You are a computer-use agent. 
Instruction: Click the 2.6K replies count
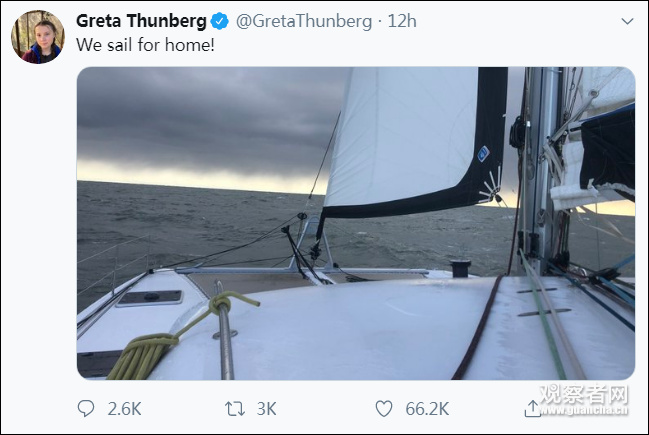pyautogui.click(x=122, y=408)
